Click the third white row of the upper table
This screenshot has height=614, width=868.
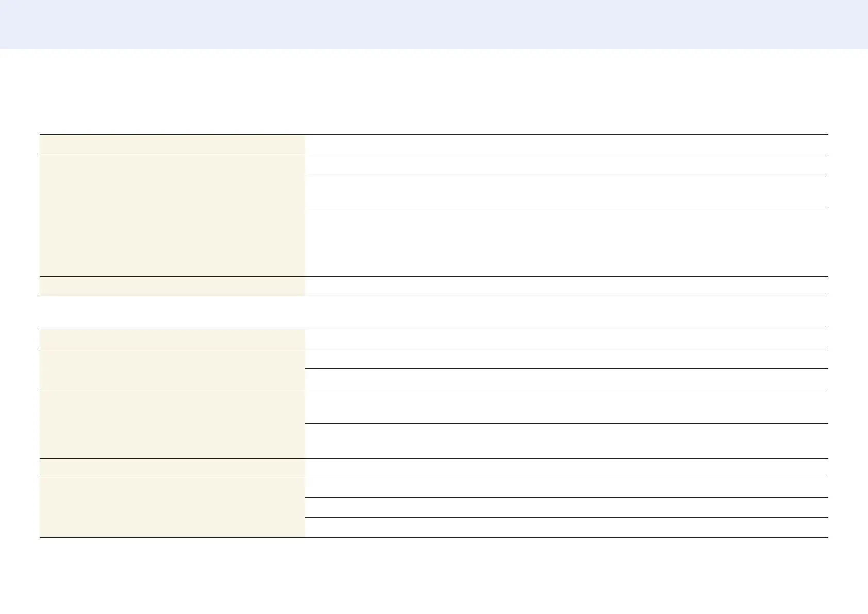566,191
